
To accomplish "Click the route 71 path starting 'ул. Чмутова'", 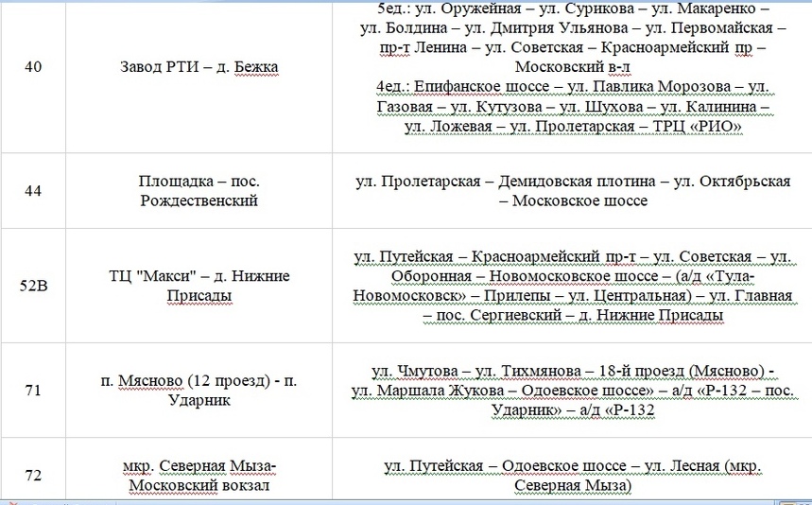I will tap(573, 390).
